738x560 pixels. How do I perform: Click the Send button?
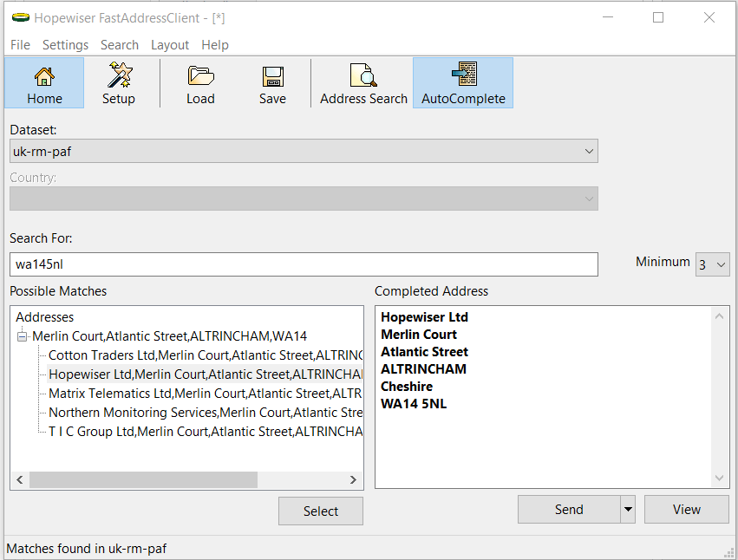pyautogui.click(x=569, y=510)
